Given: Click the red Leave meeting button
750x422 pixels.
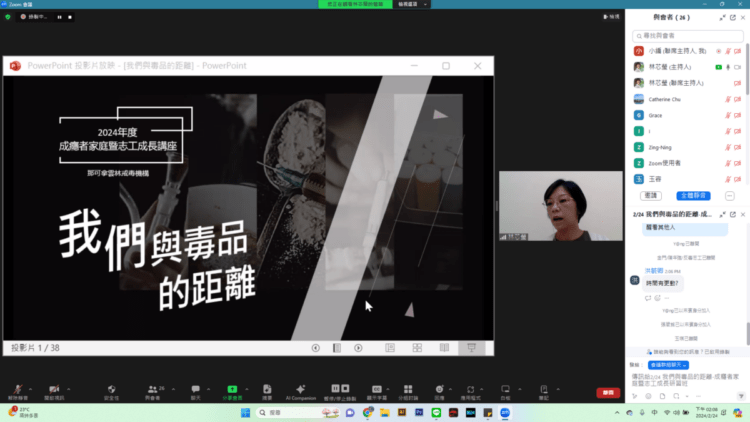Looking at the screenshot, I should point(608,392).
